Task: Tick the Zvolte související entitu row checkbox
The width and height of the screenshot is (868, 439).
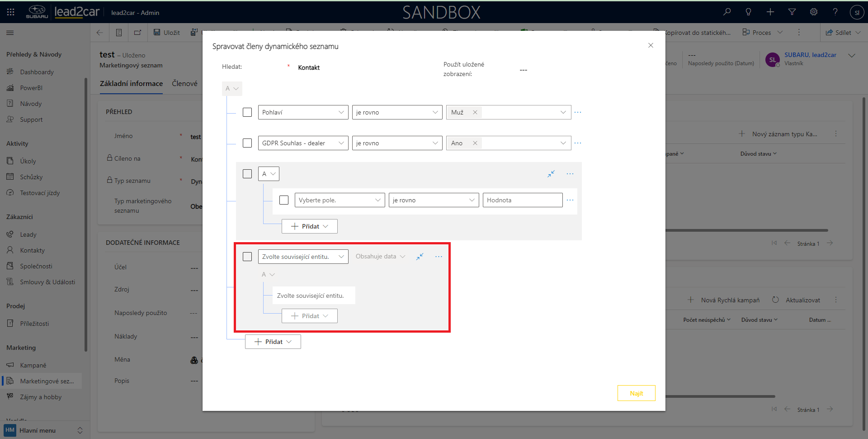Action: (247, 257)
